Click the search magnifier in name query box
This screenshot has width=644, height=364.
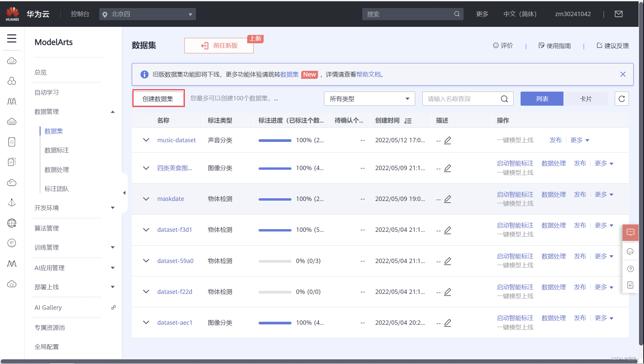tap(504, 99)
